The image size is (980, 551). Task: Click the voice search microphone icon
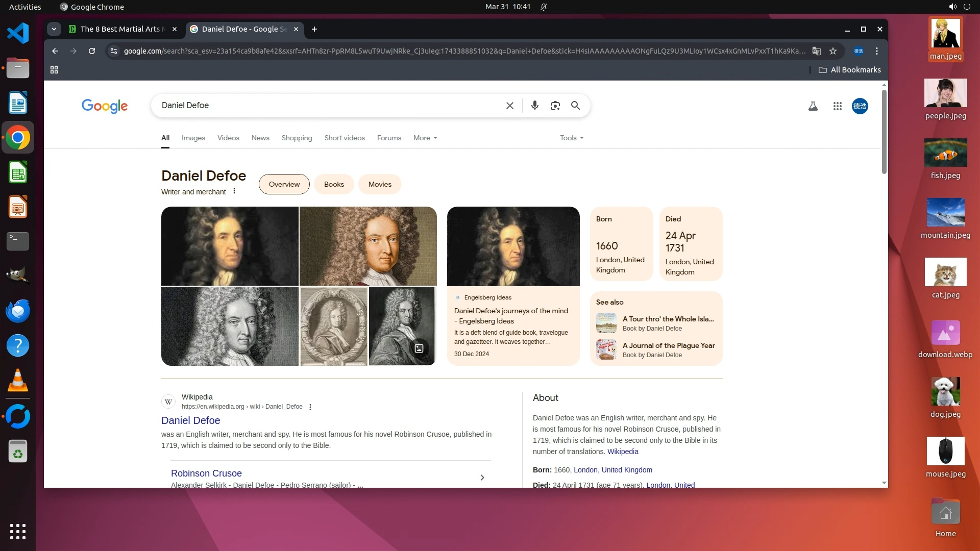tap(534, 106)
